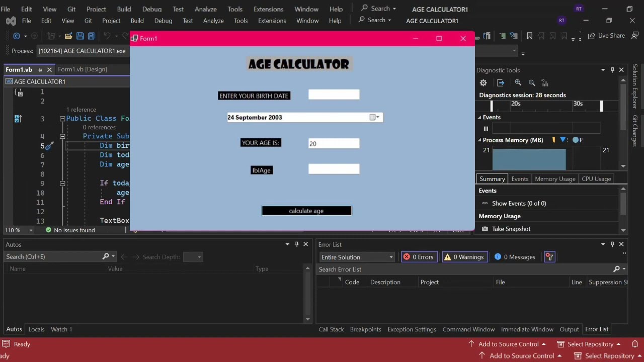Click search icon in Autos search box

[x=106, y=256]
